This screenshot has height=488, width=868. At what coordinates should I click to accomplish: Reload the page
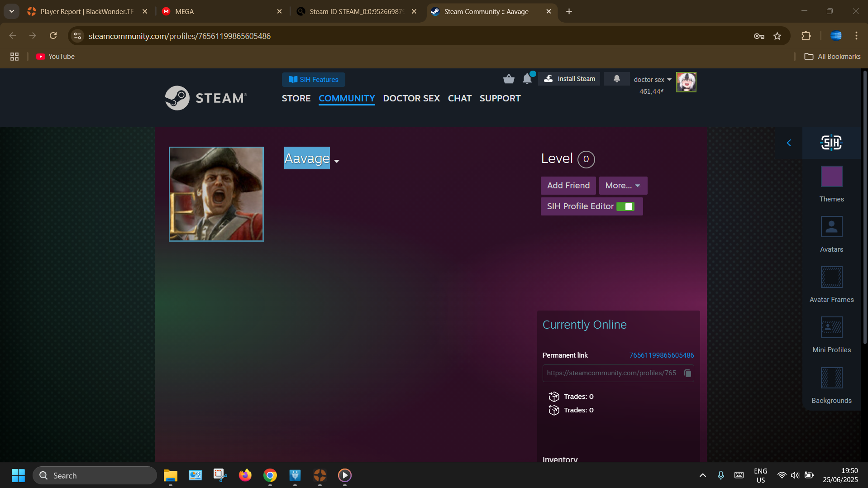coord(53,36)
